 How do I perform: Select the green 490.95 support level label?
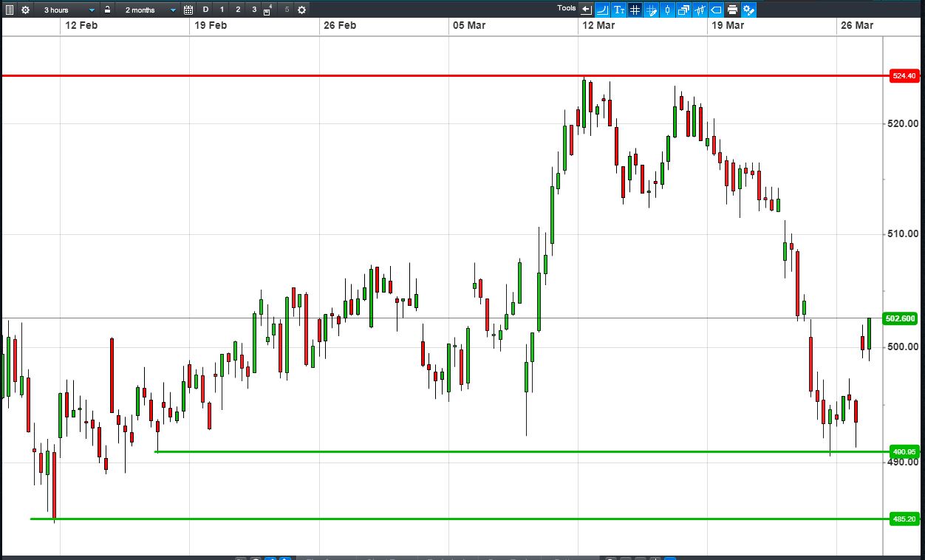tap(904, 451)
